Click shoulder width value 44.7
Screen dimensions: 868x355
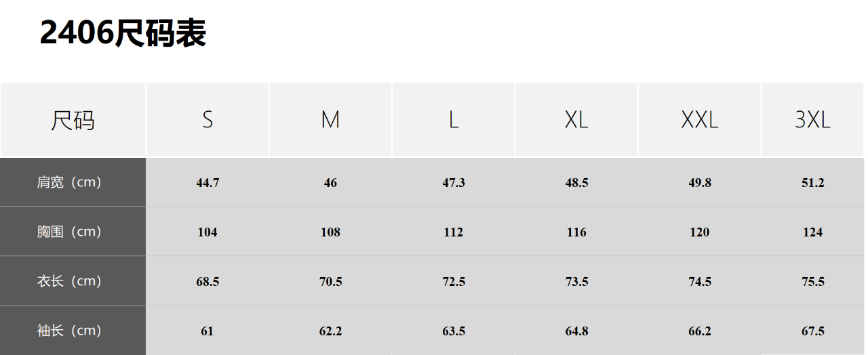208,183
